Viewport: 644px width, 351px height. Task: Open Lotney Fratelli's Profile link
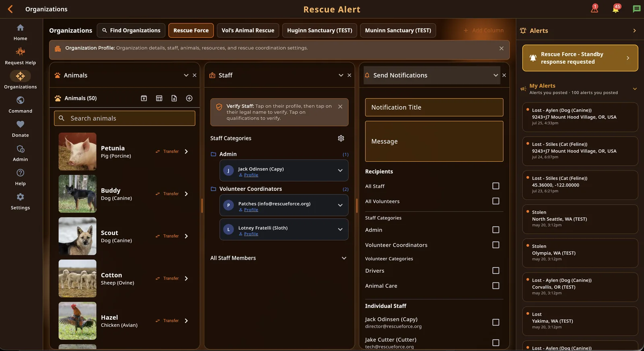[x=251, y=234]
